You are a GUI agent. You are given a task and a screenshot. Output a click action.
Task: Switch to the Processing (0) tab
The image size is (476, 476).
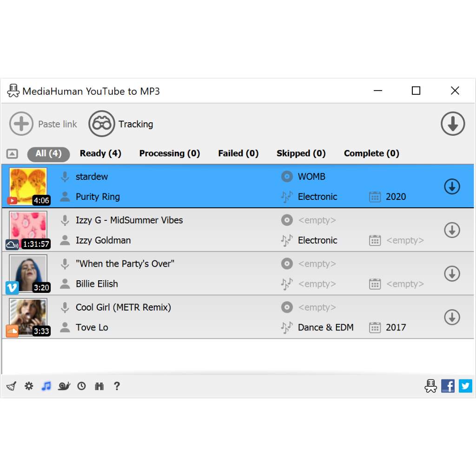[x=170, y=153]
